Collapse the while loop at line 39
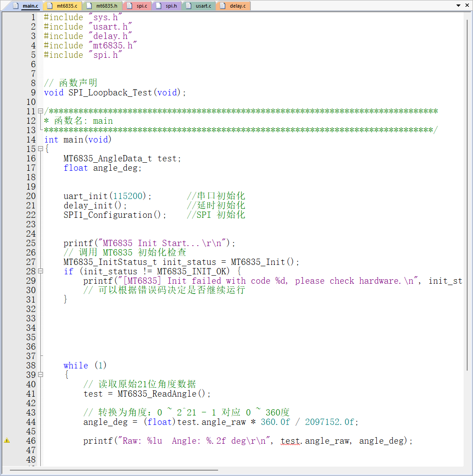 coord(40,375)
